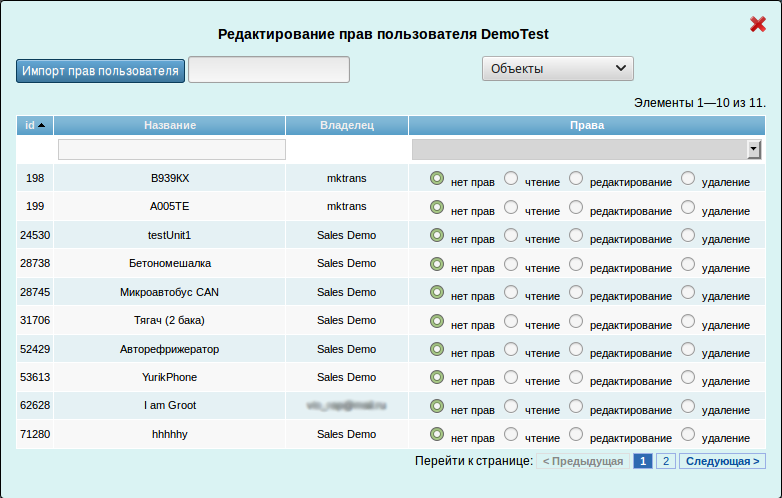Set 'нет прав' for Бетономешалка
The image size is (782, 498).
coord(436,264)
